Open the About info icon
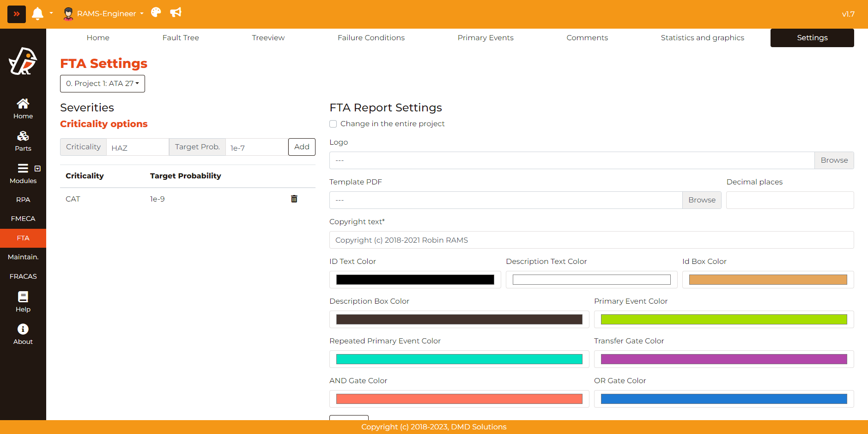 (x=23, y=334)
